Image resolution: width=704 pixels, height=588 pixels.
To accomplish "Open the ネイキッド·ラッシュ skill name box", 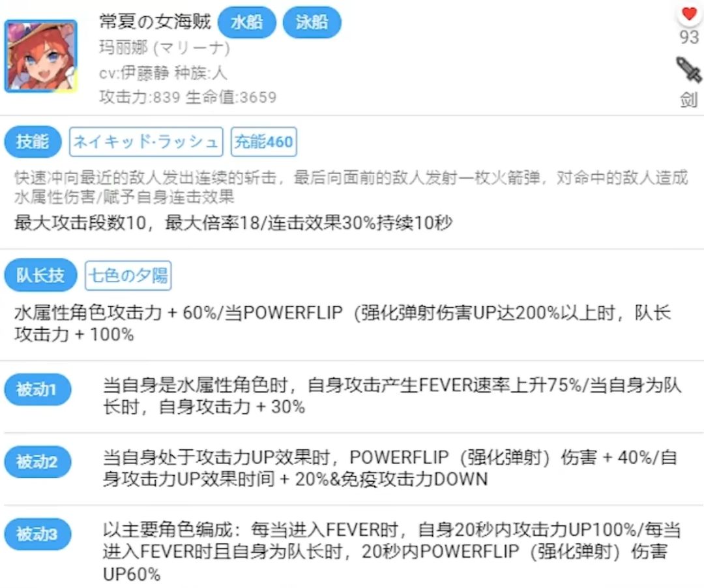I will click(146, 142).
